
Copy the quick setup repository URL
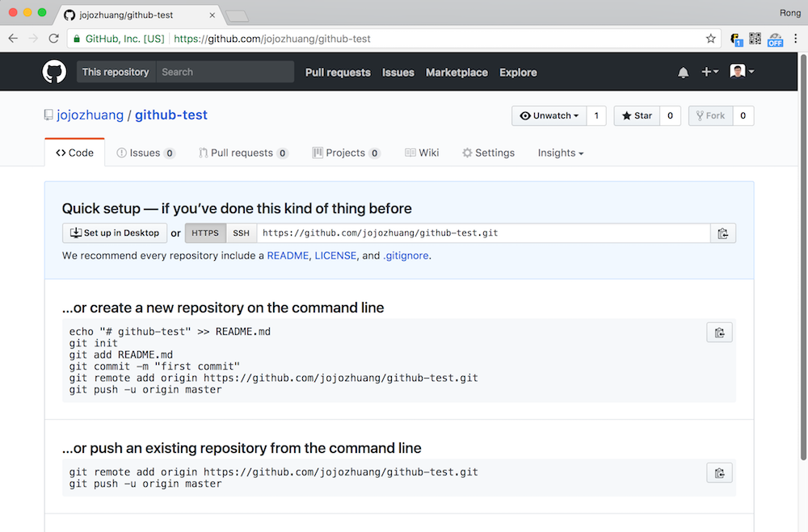[x=723, y=232]
